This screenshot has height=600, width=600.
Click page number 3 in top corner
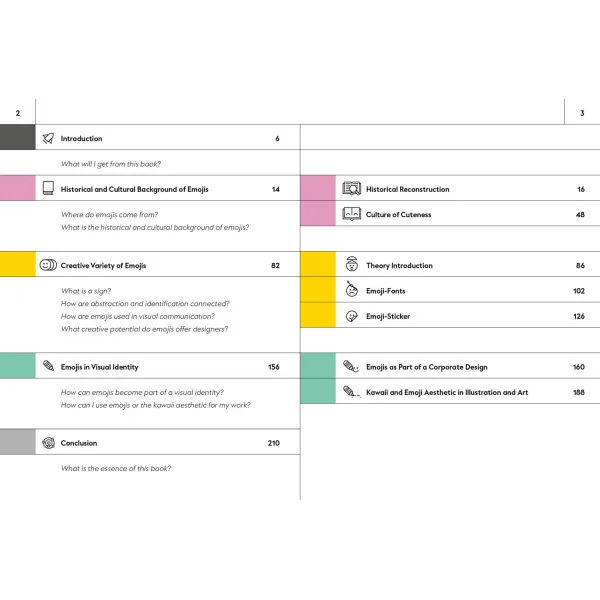coord(582,113)
